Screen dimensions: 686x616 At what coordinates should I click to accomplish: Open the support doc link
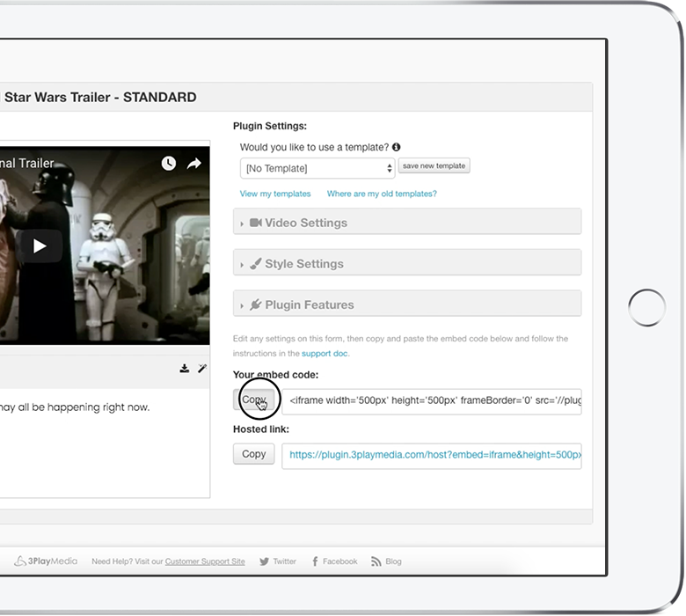point(325,353)
